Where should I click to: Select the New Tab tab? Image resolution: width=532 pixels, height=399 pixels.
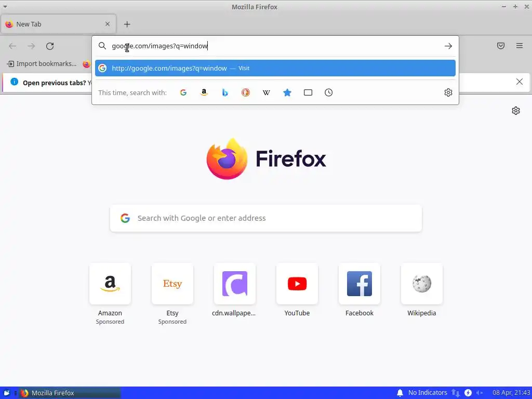tap(58, 24)
